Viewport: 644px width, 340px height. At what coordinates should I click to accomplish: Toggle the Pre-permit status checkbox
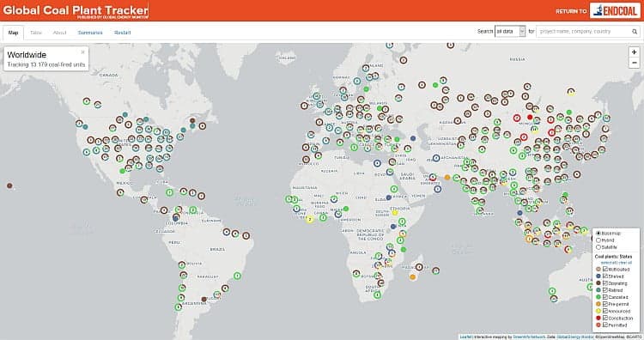(x=605, y=304)
